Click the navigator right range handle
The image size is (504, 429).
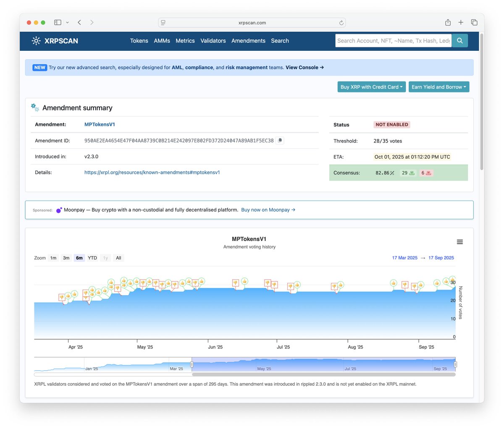click(x=455, y=364)
